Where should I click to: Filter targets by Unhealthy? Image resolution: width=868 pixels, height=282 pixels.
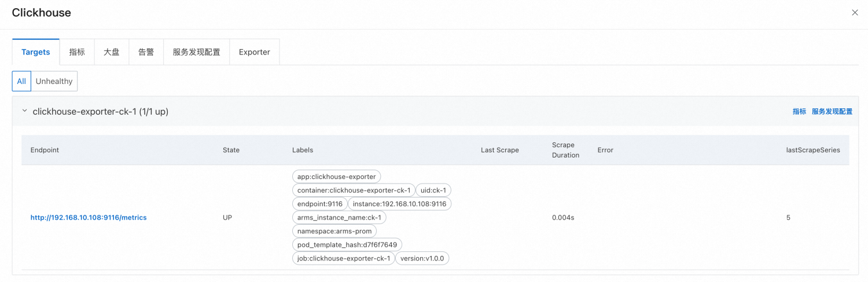click(x=54, y=81)
